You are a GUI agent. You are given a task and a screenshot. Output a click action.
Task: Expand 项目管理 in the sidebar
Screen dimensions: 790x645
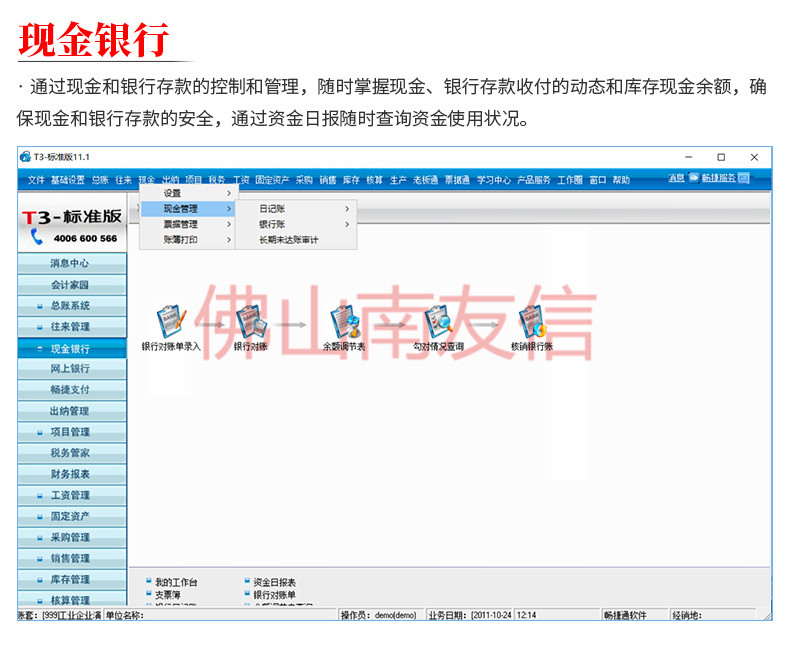(40, 432)
